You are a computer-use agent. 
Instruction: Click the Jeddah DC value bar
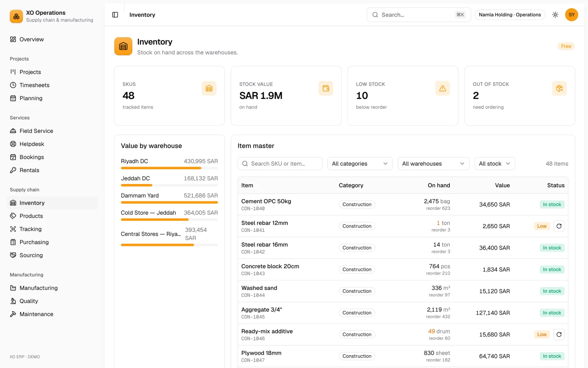click(169, 185)
